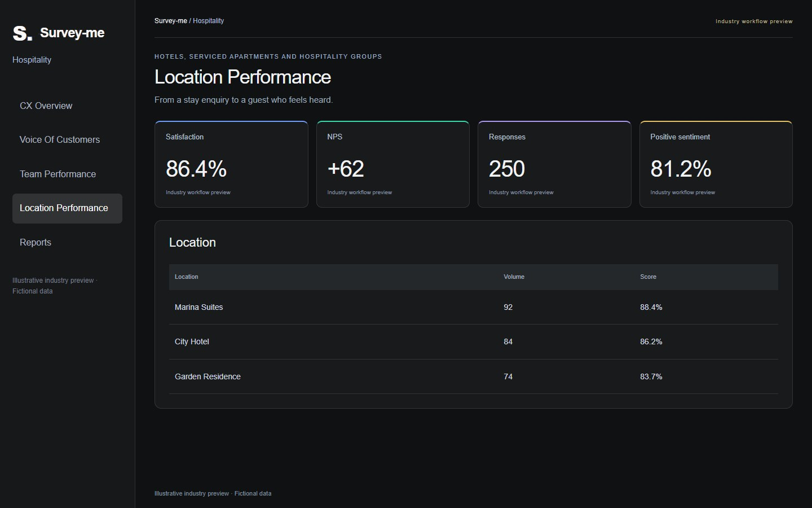The width and height of the screenshot is (812, 508).
Task: Click the Location table section title
Action: click(x=192, y=243)
